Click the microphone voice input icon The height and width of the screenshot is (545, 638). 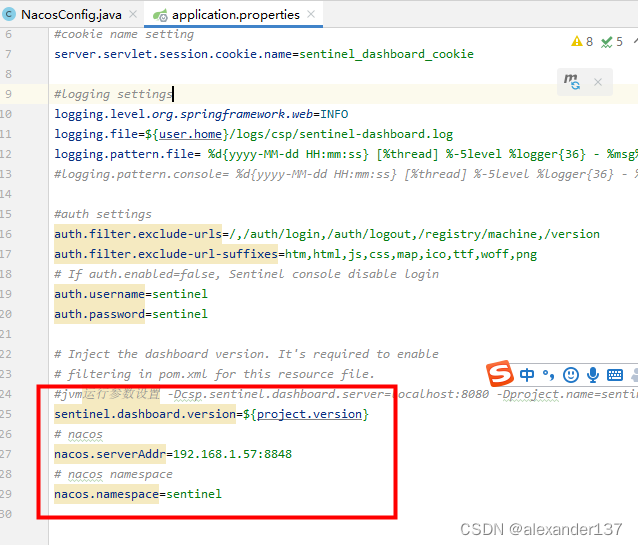(593, 374)
